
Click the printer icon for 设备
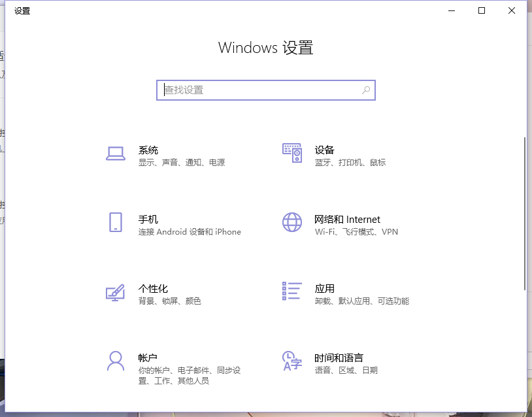(x=291, y=153)
